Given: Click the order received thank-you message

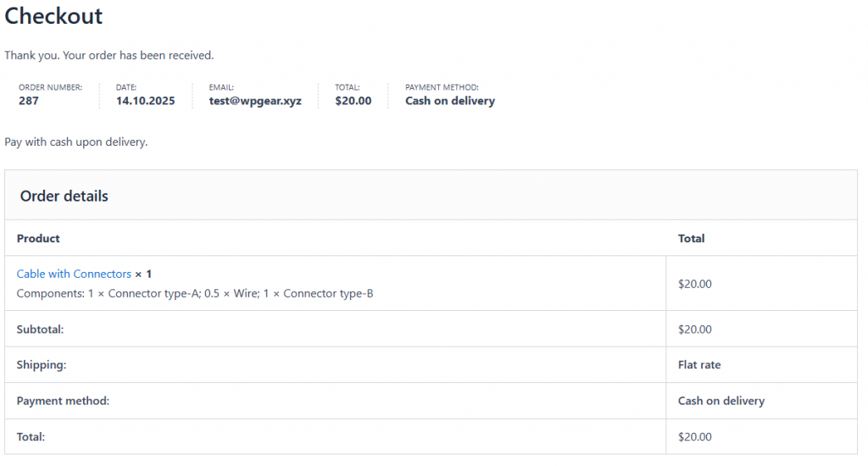Looking at the screenshot, I should pyautogui.click(x=108, y=55).
